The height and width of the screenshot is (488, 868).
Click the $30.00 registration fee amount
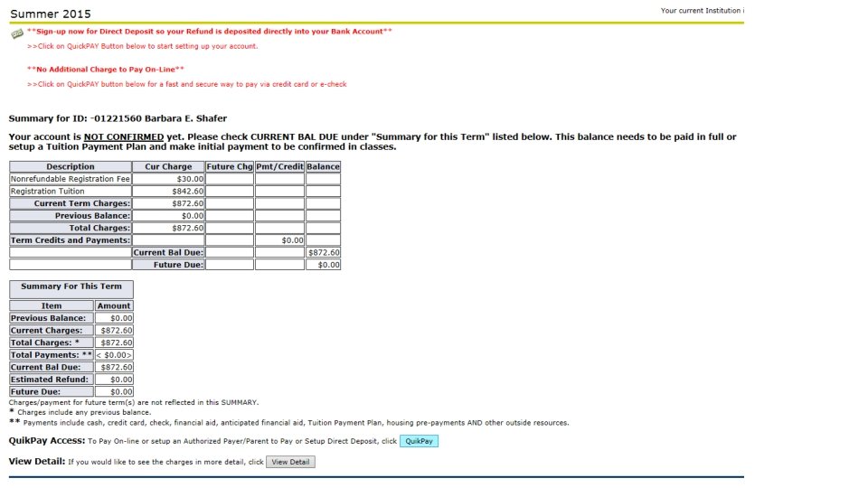click(x=168, y=179)
